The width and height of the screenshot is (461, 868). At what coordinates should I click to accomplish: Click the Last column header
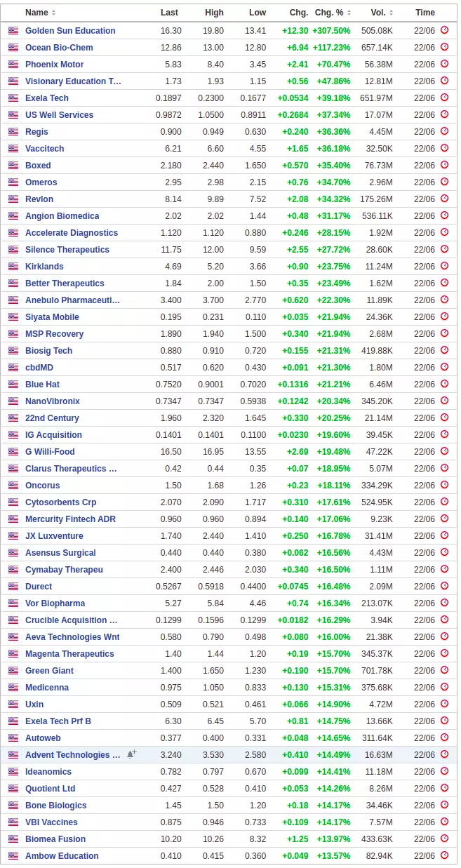169,13
